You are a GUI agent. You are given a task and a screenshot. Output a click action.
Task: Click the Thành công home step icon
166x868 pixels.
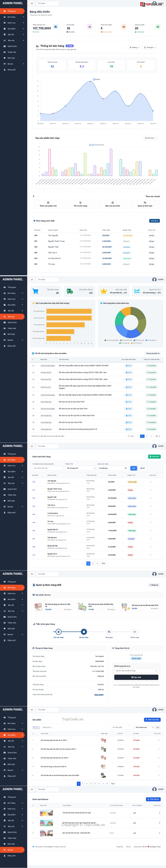tap(135, 632)
